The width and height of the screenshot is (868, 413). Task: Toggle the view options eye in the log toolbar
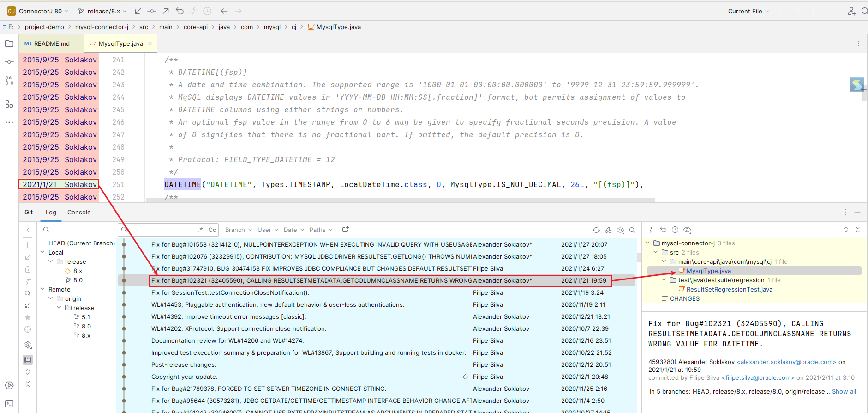coord(620,230)
